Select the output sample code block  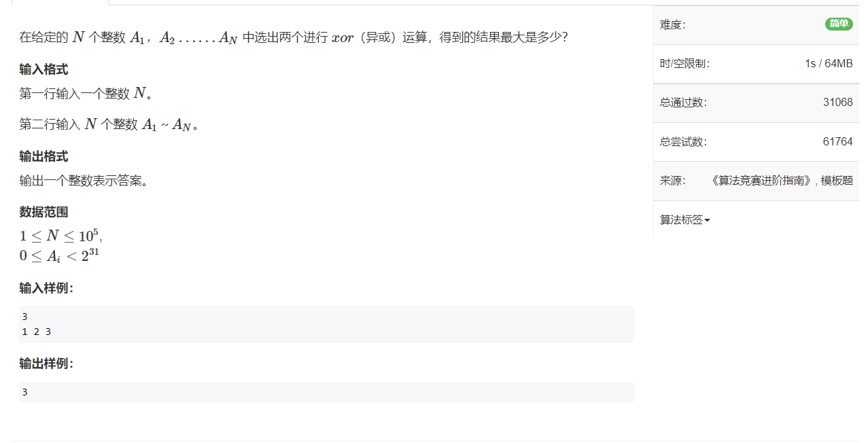pyautogui.click(x=326, y=392)
